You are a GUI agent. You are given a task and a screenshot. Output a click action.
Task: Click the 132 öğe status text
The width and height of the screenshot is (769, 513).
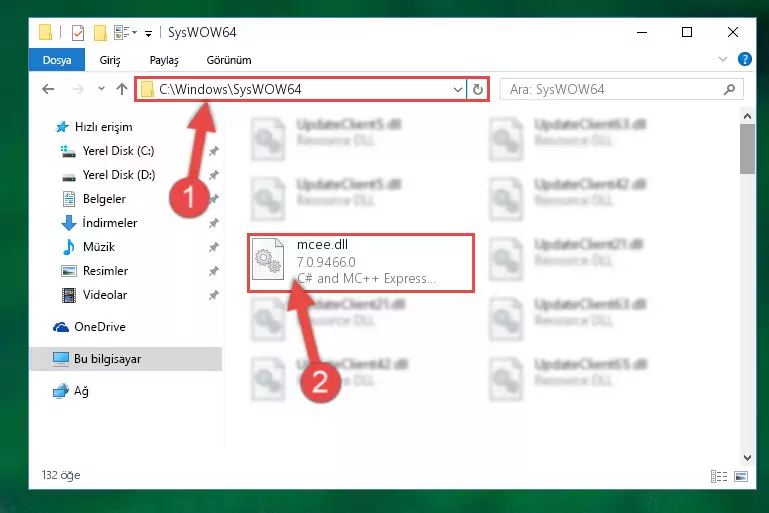[61, 475]
